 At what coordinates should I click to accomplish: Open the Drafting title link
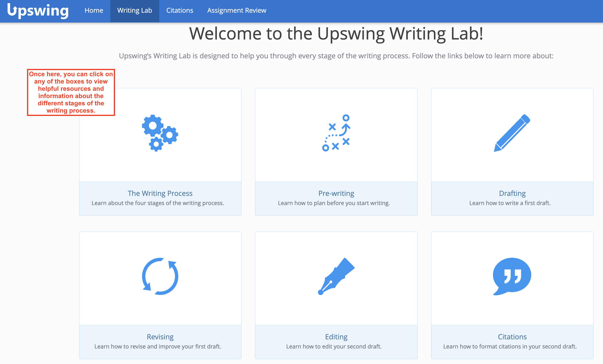pos(512,193)
